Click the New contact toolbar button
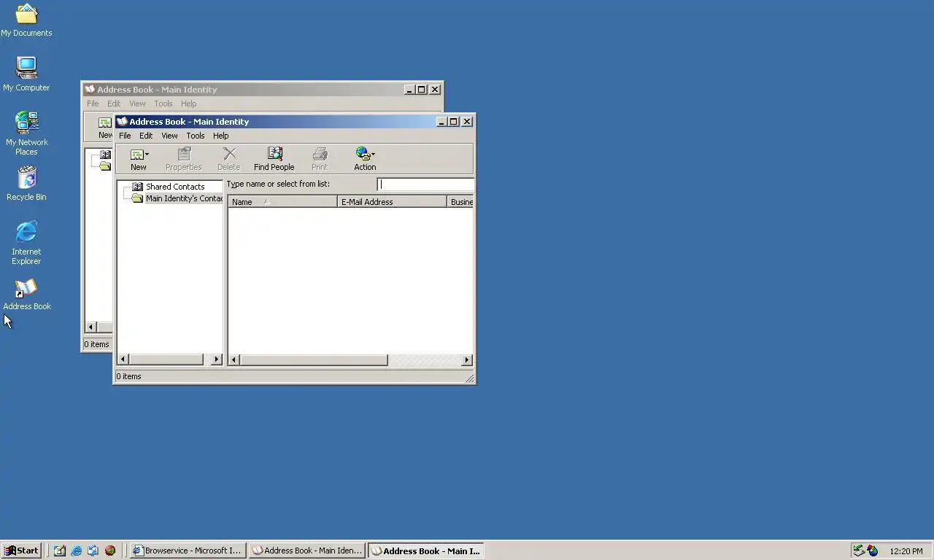 coord(139,159)
